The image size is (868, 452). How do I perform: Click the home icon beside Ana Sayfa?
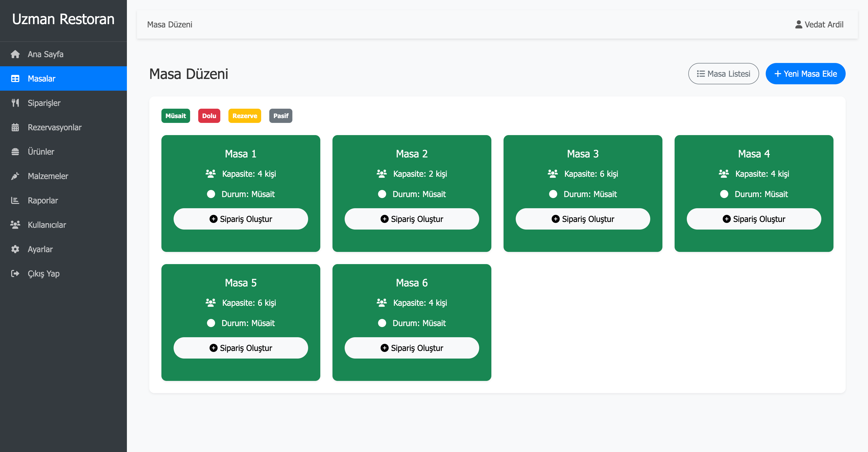click(x=15, y=54)
